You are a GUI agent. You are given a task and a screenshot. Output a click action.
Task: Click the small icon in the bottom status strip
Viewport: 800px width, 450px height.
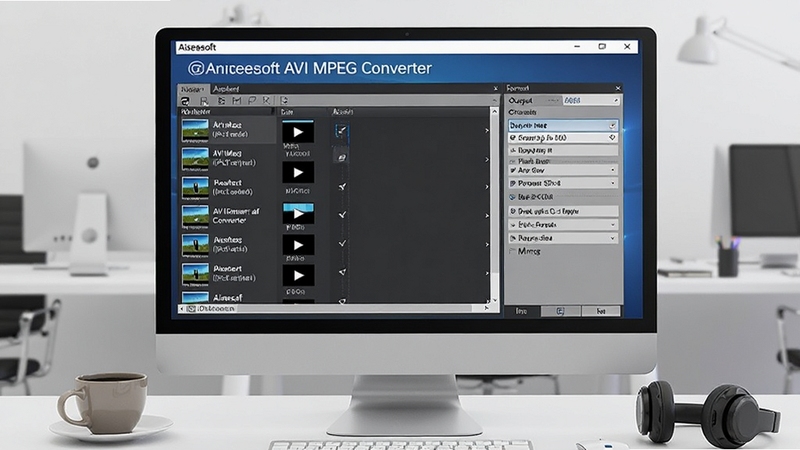(x=191, y=309)
